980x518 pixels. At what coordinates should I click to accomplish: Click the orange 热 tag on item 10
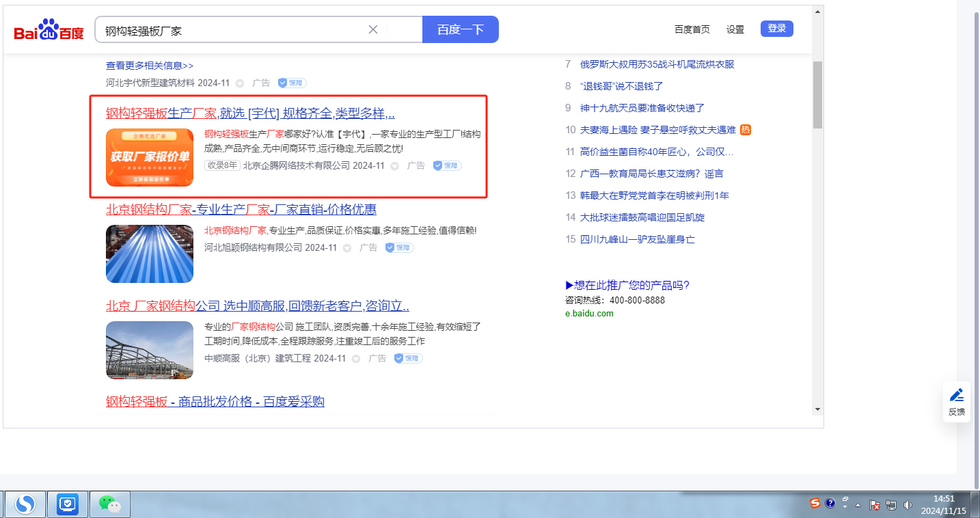(746, 130)
